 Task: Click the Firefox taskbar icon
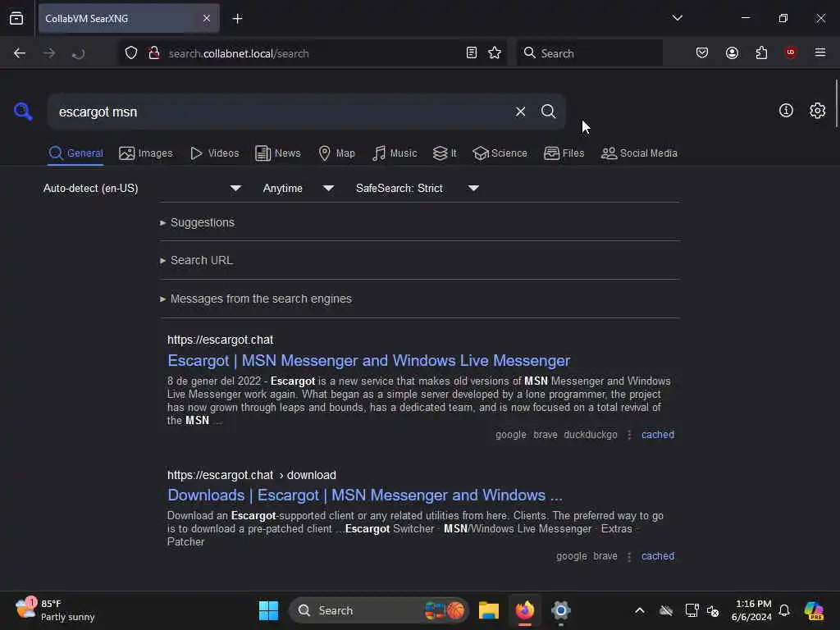pyautogui.click(x=525, y=610)
